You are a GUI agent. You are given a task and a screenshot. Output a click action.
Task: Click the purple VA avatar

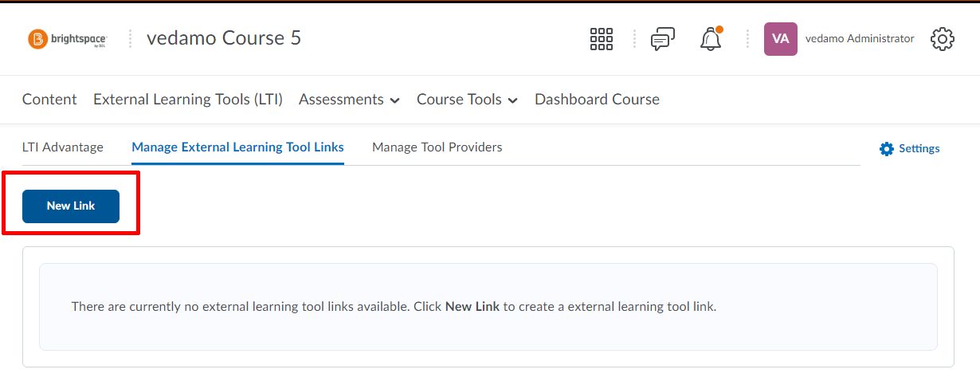point(781,38)
